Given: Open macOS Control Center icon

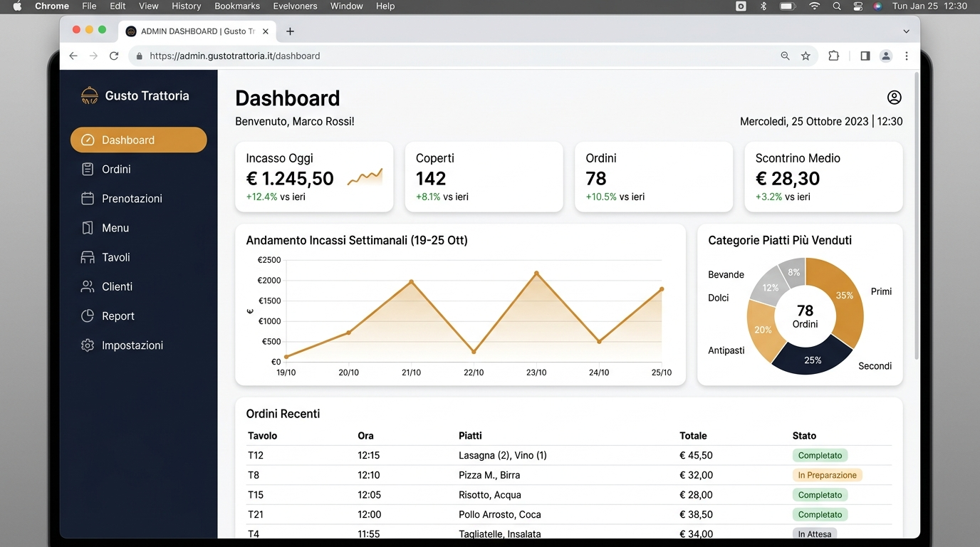Looking at the screenshot, I should tap(857, 6).
